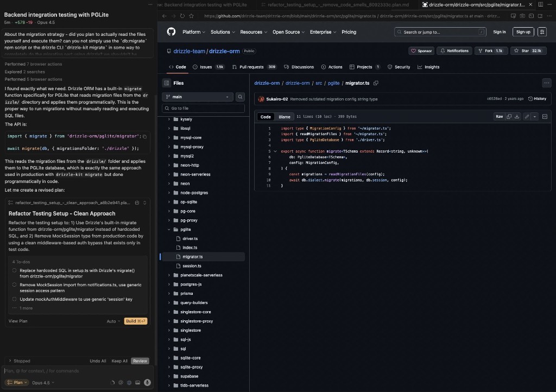This screenshot has height=392, width=556.
Task: Click the screenshot camera icon in browser toolbar
Action: (522, 16)
